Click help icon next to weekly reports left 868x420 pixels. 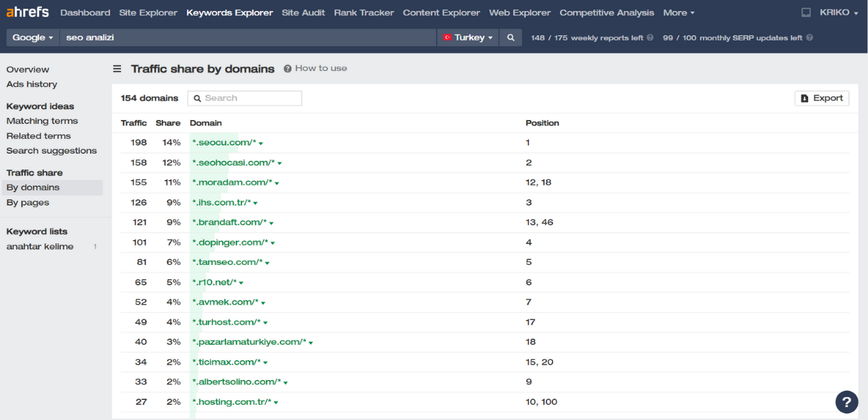650,38
